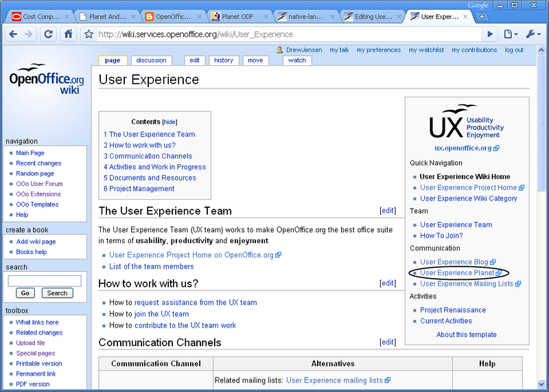Open the OOo Extensions link
Image resolution: width=549 pixels, height=392 pixels.
coord(38,194)
